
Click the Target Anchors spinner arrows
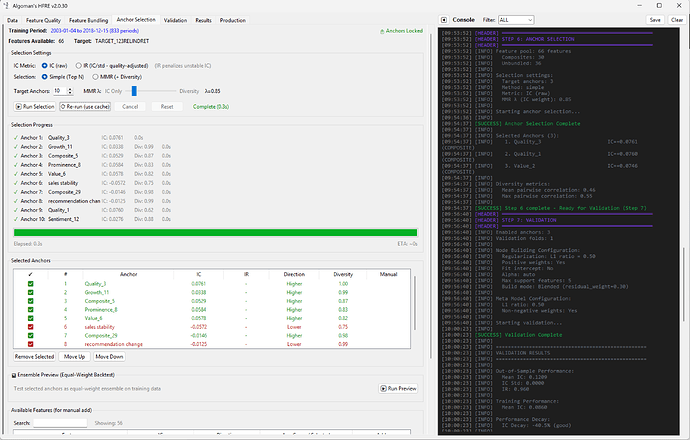click(x=70, y=91)
